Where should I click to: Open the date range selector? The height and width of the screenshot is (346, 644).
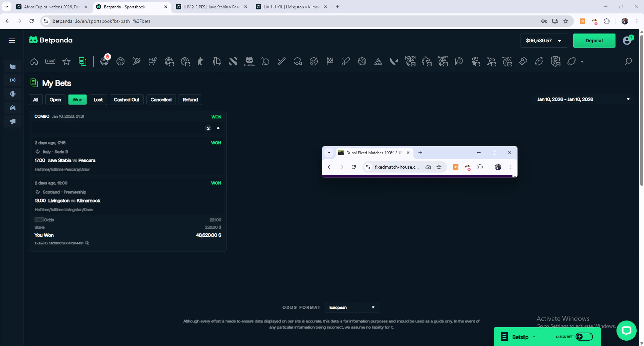583,99
